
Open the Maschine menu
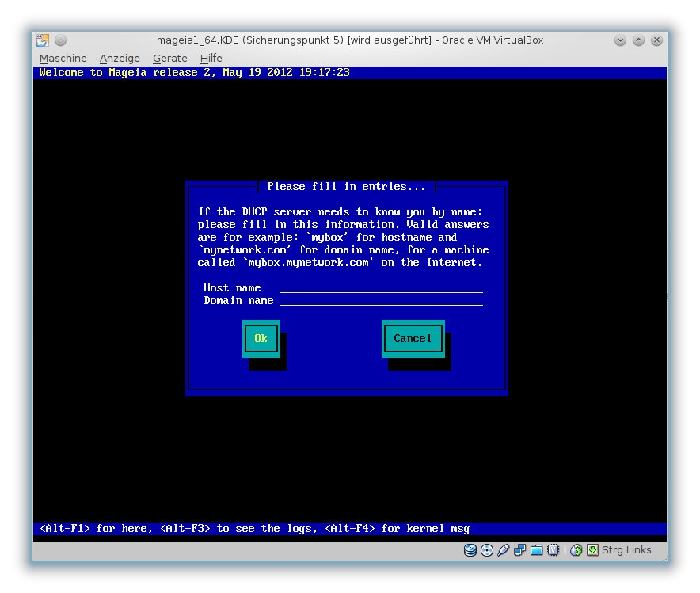coord(63,59)
